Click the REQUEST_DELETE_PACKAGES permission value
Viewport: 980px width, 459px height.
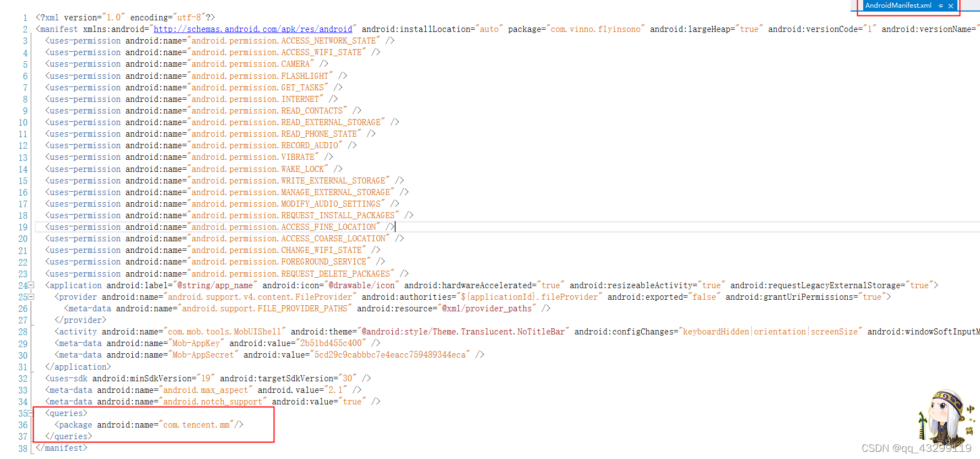click(x=291, y=273)
